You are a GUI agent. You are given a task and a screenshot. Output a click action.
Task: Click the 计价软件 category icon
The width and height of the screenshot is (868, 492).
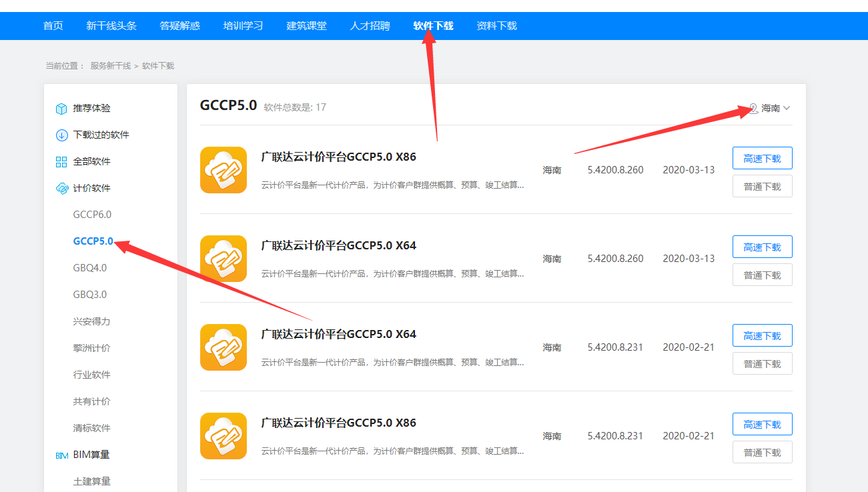[61, 188]
